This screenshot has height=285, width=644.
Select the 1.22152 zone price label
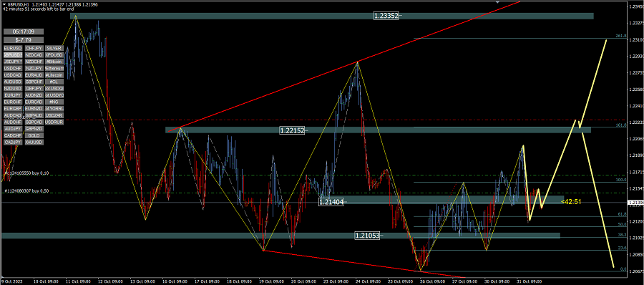(x=292, y=130)
